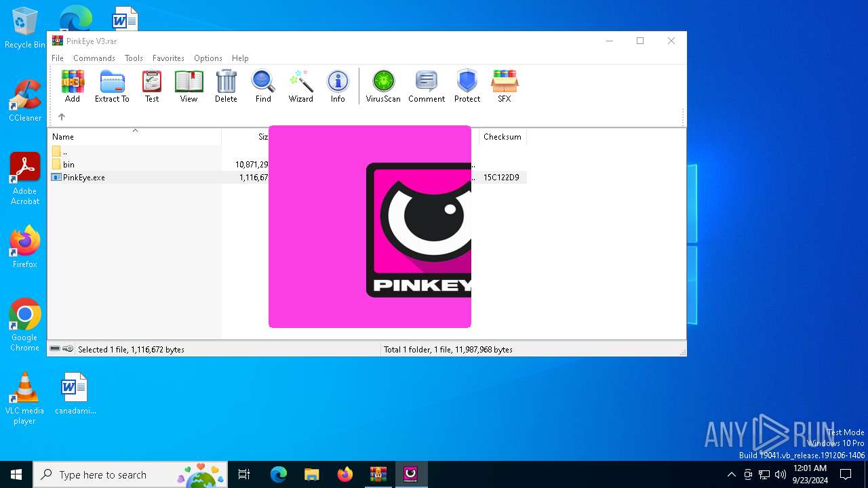
Task: Sort by the Checksum column header
Action: (502, 137)
